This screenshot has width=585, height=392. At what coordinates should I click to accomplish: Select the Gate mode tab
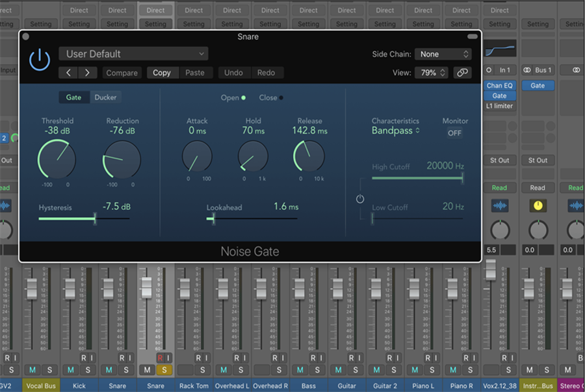74,98
